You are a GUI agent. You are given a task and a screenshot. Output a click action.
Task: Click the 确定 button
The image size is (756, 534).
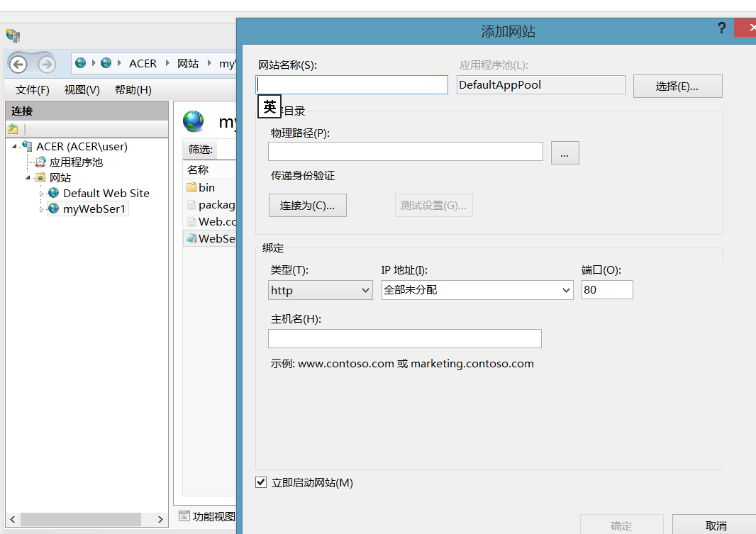tap(621, 525)
